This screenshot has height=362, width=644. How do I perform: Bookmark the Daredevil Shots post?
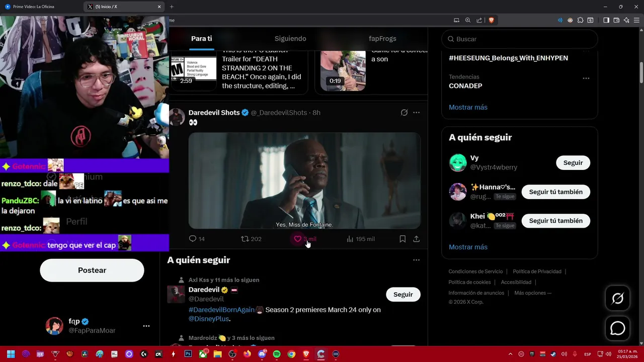403,239
